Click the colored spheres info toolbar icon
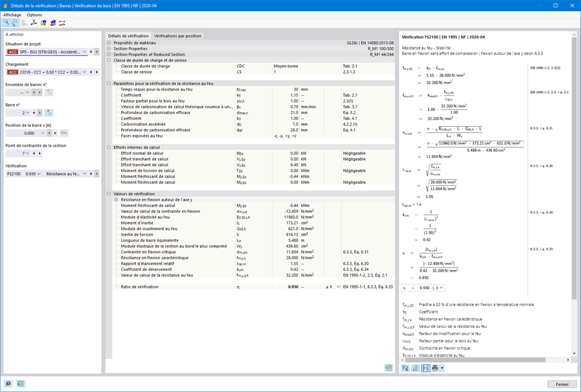The image size is (581, 392). [x=44, y=23]
